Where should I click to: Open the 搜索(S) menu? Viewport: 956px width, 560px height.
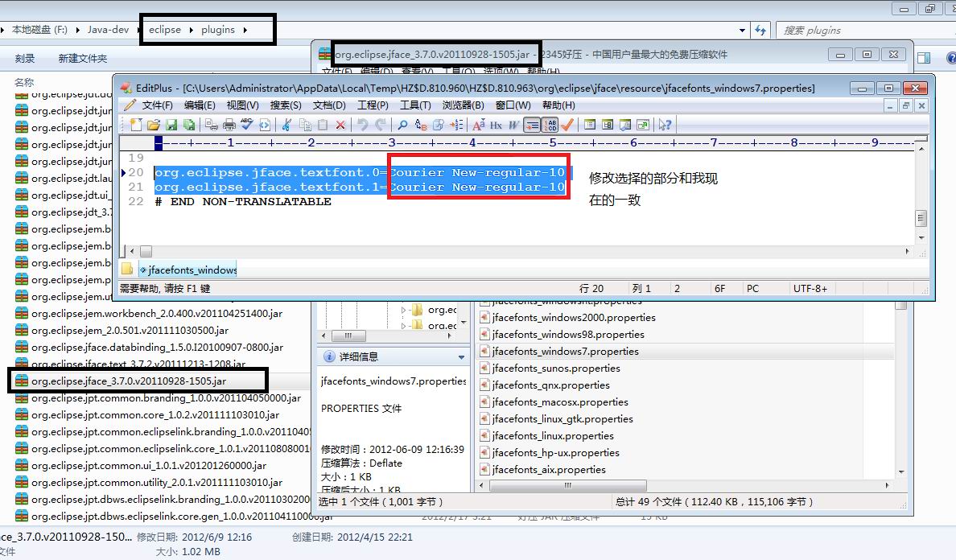(x=286, y=105)
